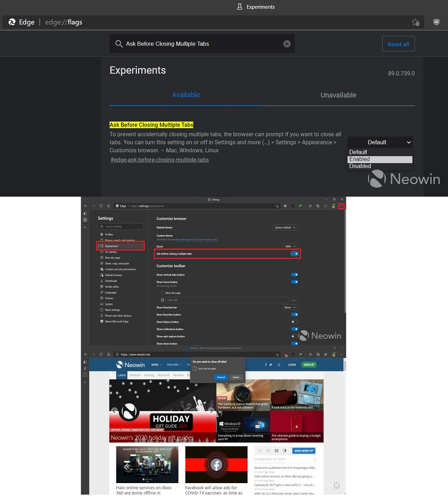
Task: Click Close all in close tabs dialog
Action: [221, 377]
